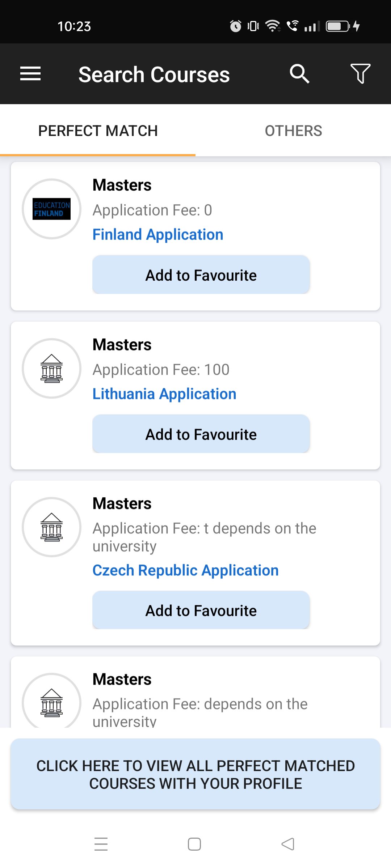Tap the Lithuania university building icon
Screen dimensions: 391x868
52,368
